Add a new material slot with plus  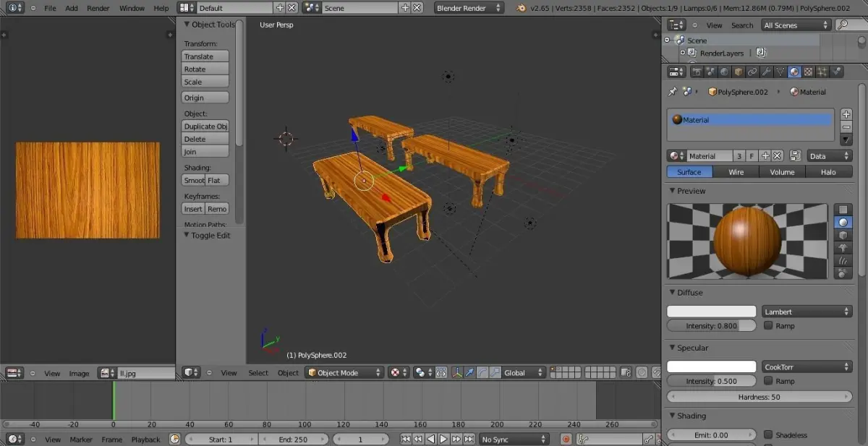[846, 114]
